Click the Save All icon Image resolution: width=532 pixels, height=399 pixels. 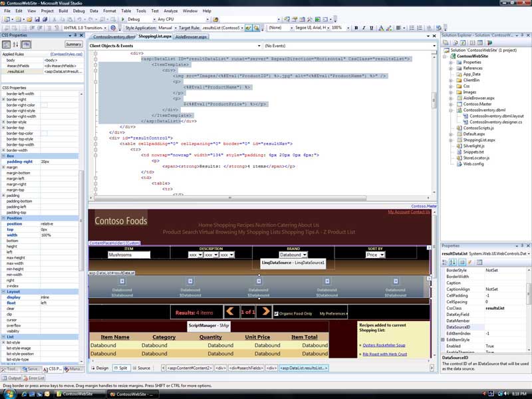45,19
